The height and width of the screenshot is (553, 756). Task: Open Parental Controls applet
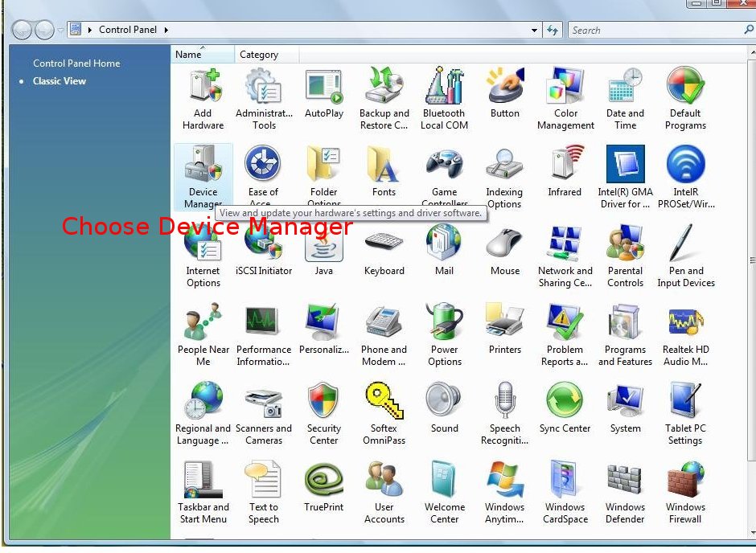(x=625, y=244)
